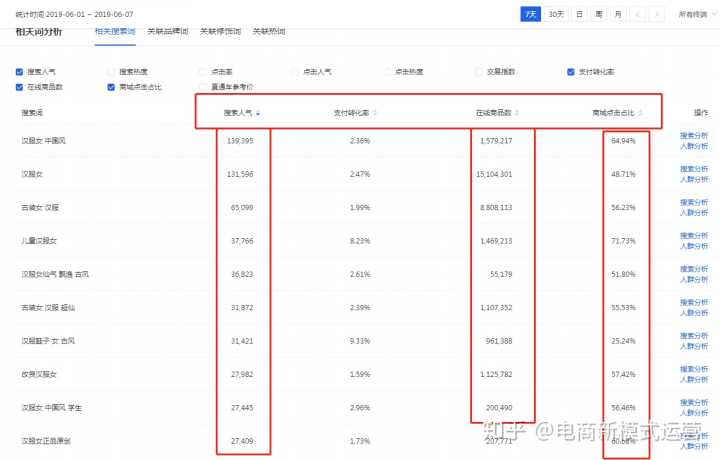
Task: Open the 关联修饰词 tab
Action: point(218,32)
